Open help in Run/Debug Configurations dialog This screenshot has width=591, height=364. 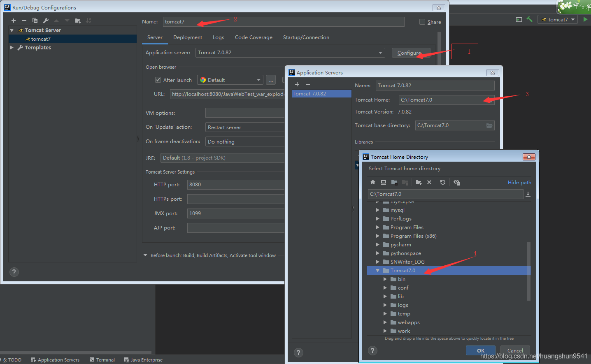click(14, 272)
